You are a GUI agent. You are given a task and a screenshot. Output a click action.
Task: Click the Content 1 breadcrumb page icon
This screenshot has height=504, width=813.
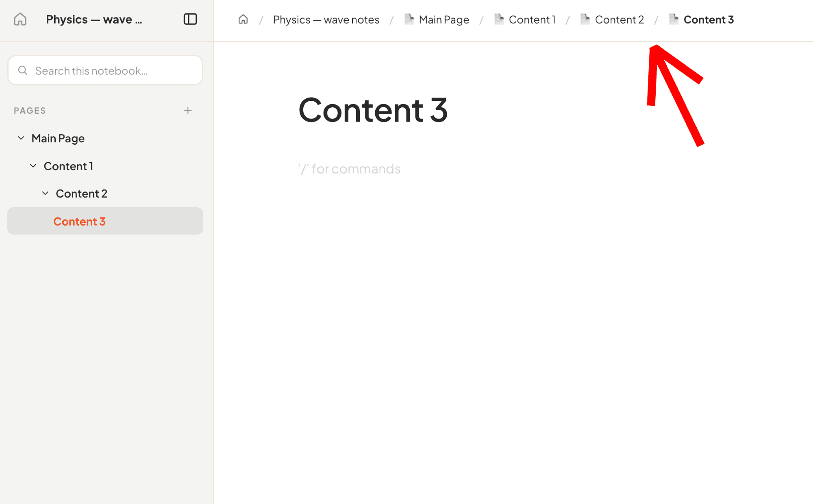coord(499,19)
